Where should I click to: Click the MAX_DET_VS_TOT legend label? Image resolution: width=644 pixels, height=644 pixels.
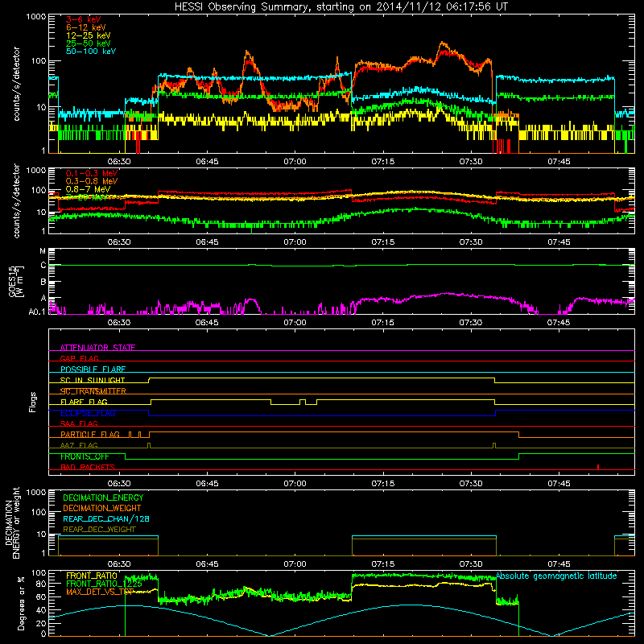click(100, 592)
